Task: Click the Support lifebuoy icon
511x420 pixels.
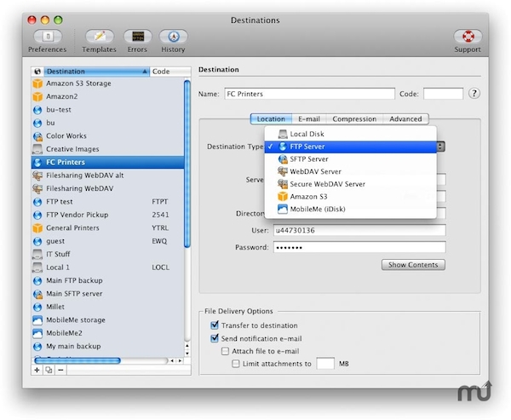Action: coord(467,37)
